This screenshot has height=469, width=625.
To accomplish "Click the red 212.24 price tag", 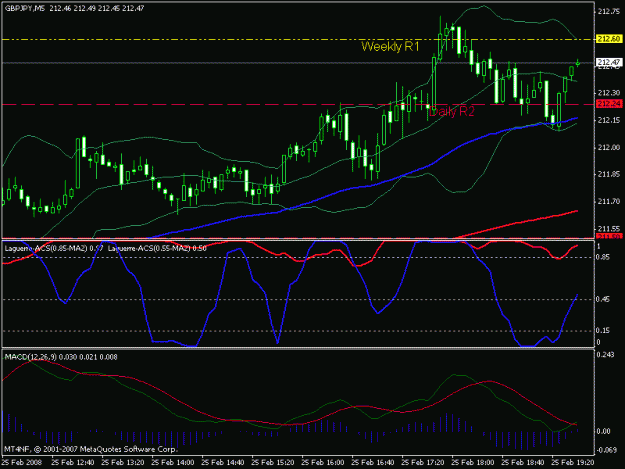I will pyautogui.click(x=609, y=104).
